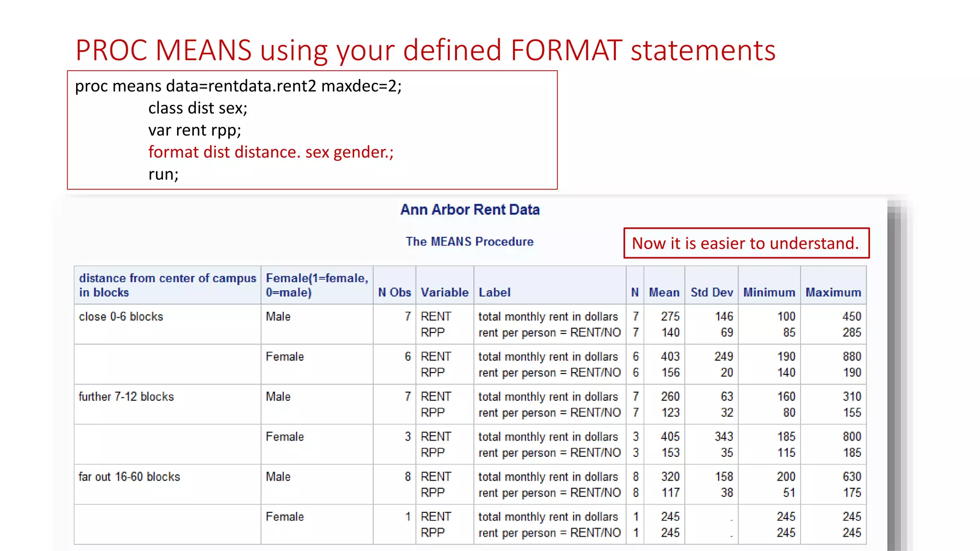Click the code line 'var rent rpp;'
Image resolution: width=980 pixels, height=551 pixels.
click(195, 130)
